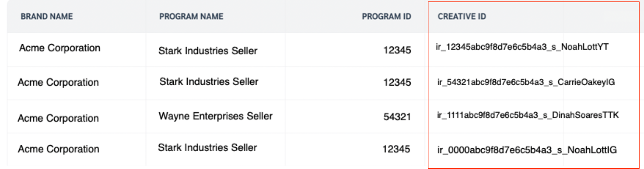Select program ID 12345 in the NoahLottYT row
The image size is (644, 169).
pyautogui.click(x=397, y=50)
